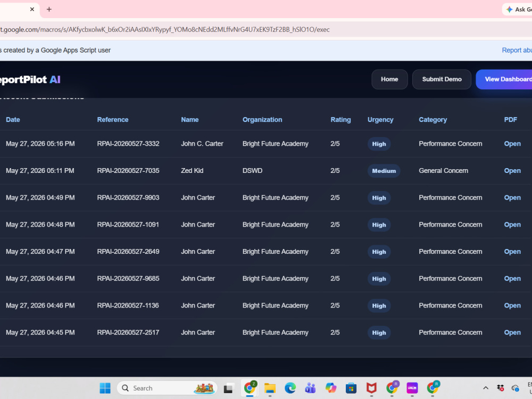
Task: Click the DSWD organization cell
Action: 252,171
